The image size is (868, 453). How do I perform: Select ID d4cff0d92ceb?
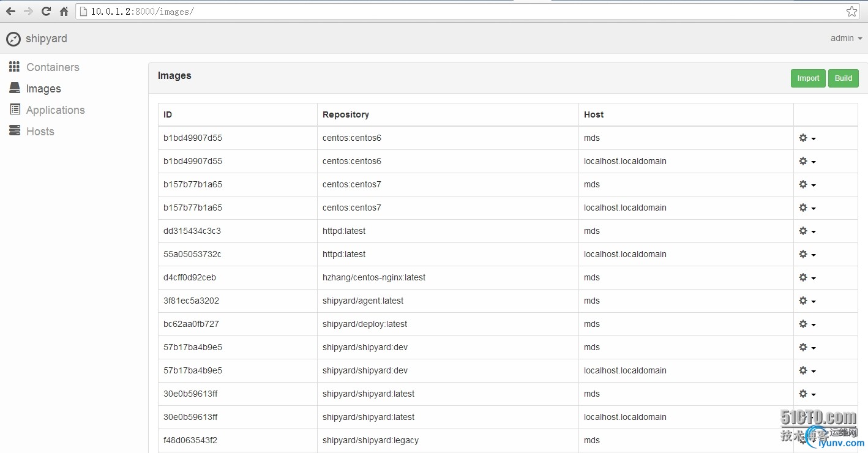[190, 277]
